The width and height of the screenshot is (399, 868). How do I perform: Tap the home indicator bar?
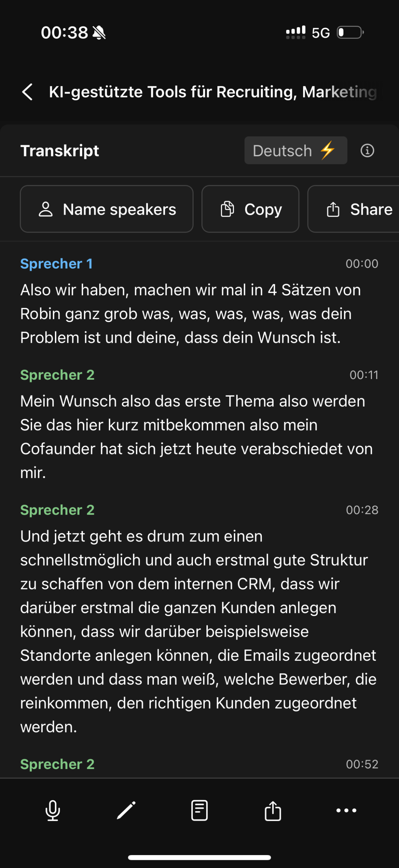(199, 857)
